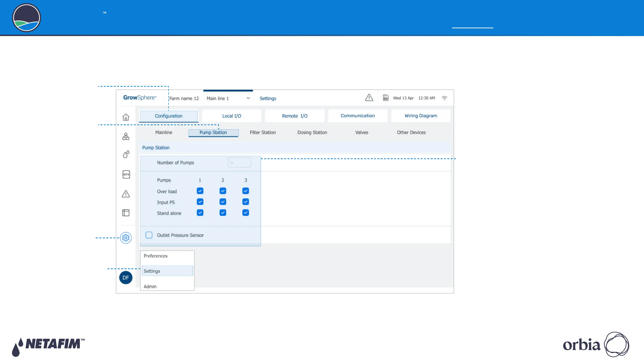Switch to the Communication tab
The image size is (644, 362).
pos(358,116)
